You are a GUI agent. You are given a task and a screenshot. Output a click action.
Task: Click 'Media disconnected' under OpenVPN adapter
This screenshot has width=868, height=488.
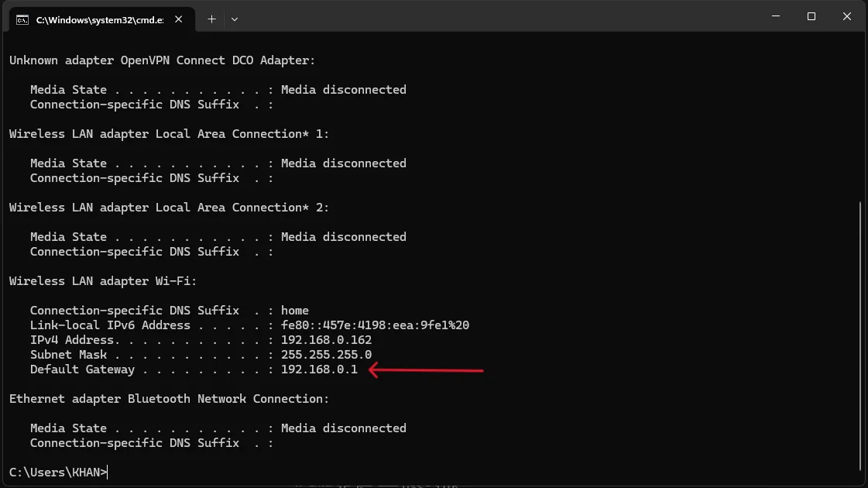click(344, 90)
